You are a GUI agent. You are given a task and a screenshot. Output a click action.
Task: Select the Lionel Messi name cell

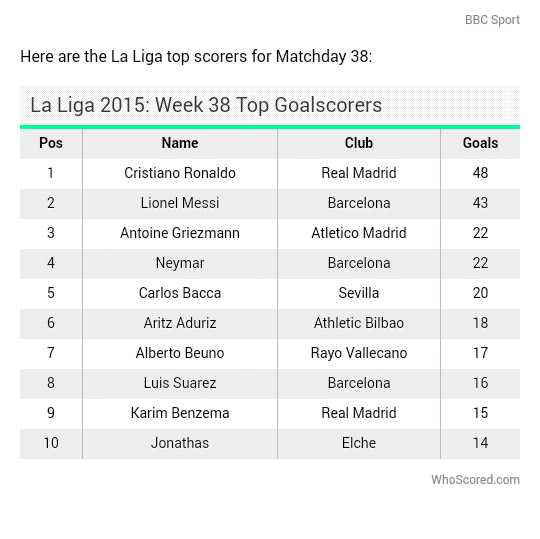point(180,203)
